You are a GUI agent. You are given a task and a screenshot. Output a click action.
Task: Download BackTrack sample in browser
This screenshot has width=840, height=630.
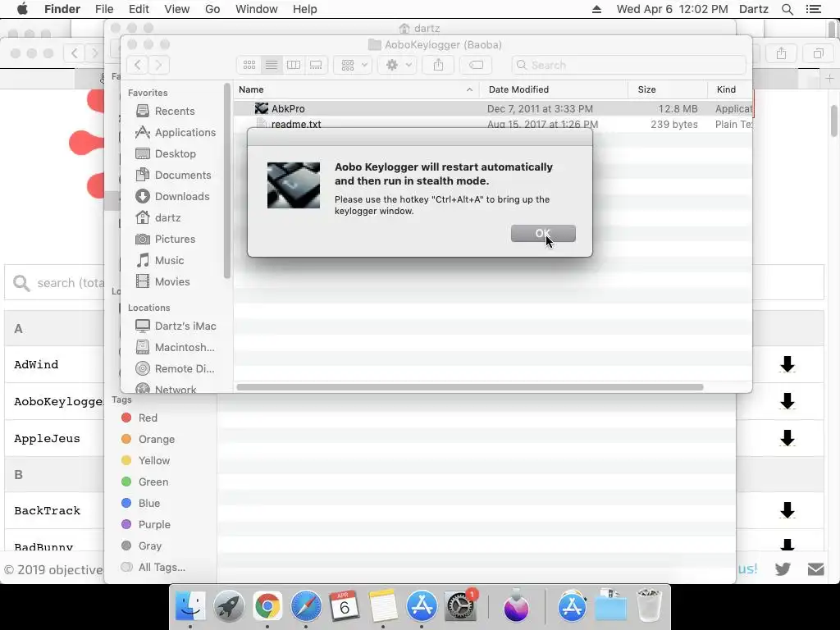787,510
